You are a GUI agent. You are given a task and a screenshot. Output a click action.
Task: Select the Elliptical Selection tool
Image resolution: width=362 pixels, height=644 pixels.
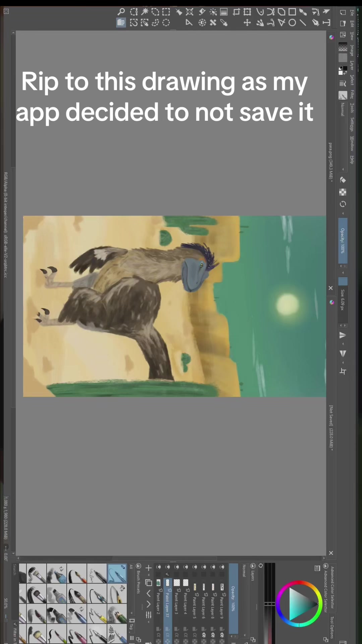(166, 22)
